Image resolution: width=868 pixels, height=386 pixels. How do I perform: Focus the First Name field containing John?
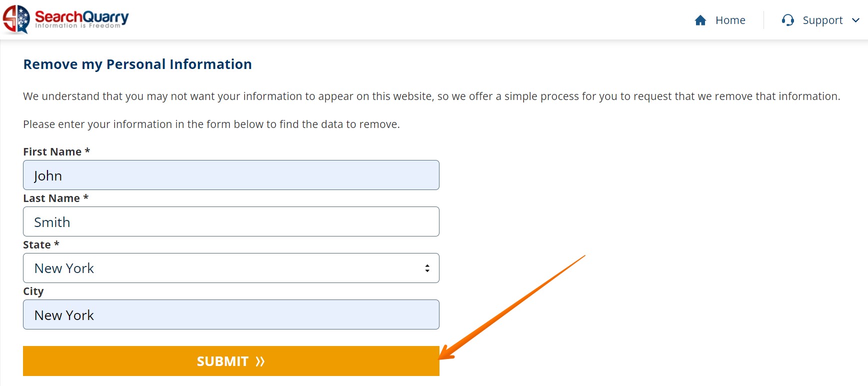point(231,175)
